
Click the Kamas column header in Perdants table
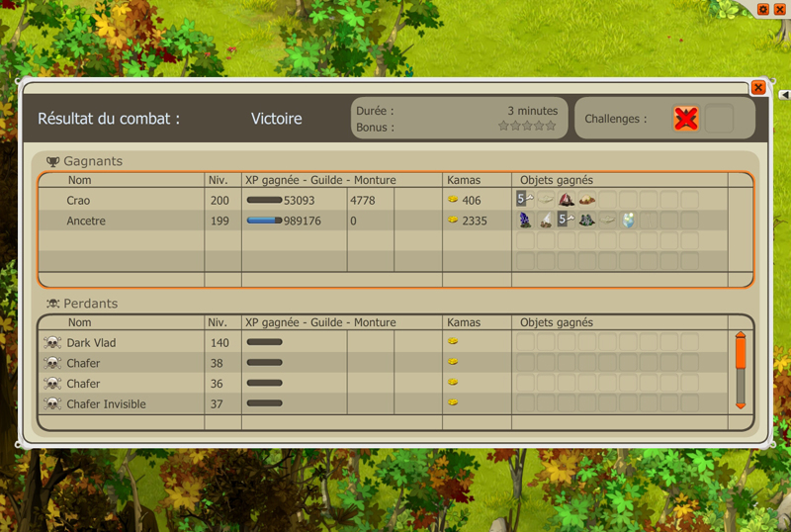coord(464,322)
